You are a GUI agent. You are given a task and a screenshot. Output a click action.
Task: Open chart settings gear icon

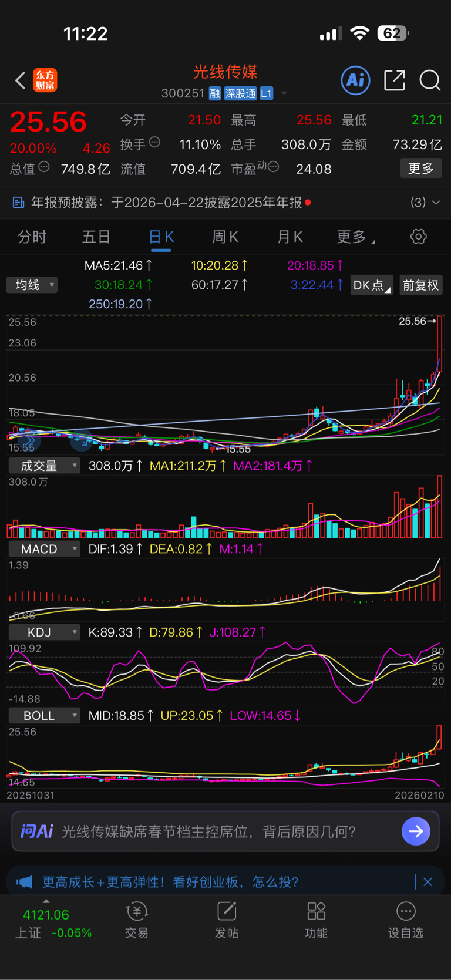coord(418,237)
